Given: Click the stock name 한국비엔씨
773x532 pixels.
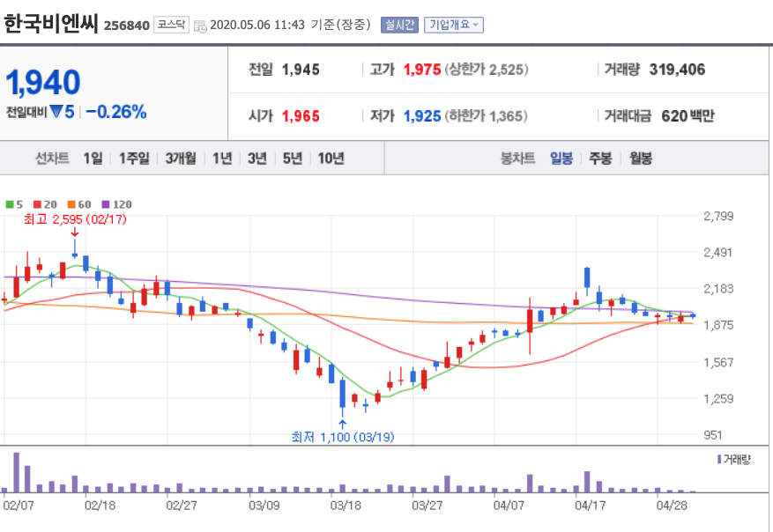Looking at the screenshot, I should click(51, 24).
